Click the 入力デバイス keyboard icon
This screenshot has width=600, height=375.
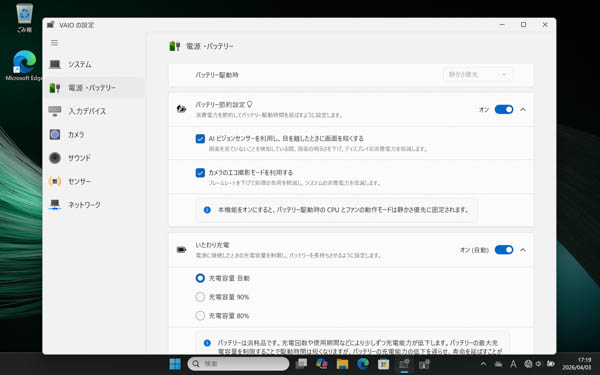(x=55, y=111)
